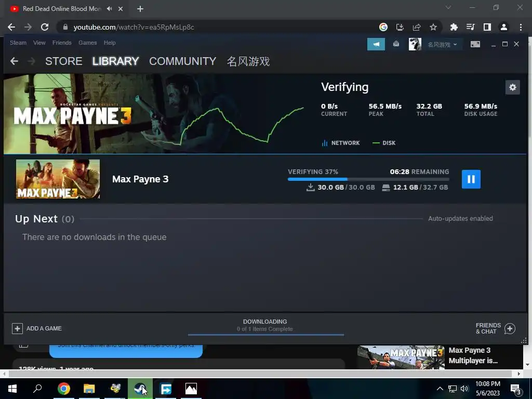Open Steam inbox envelope icon
Image resolution: width=532 pixels, height=399 pixels.
tap(396, 44)
